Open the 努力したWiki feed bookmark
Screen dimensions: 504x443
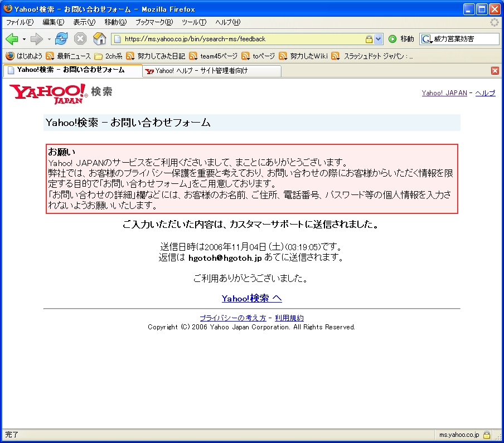[303, 56]
